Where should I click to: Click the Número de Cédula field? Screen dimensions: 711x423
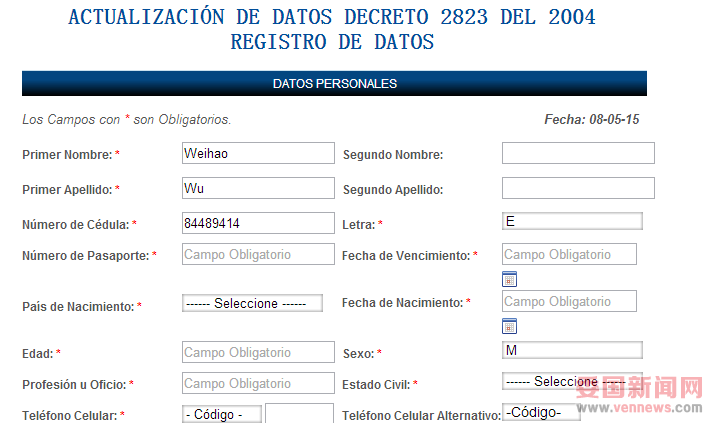point(258,223)
